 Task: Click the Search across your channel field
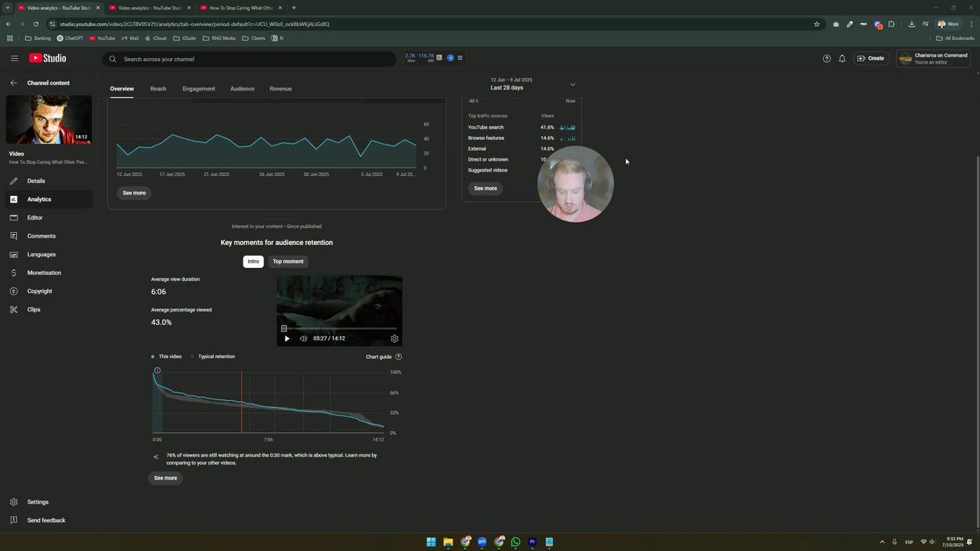click(249, 59)
